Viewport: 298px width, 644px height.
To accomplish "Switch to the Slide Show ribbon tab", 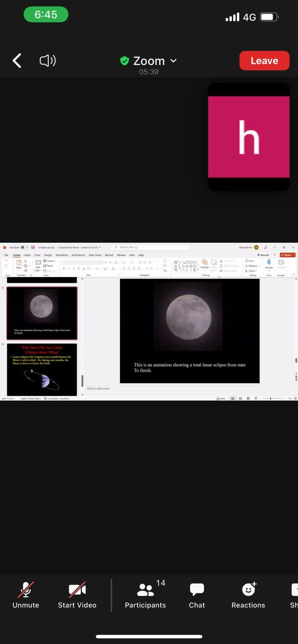I will click(x=95, y=255).
